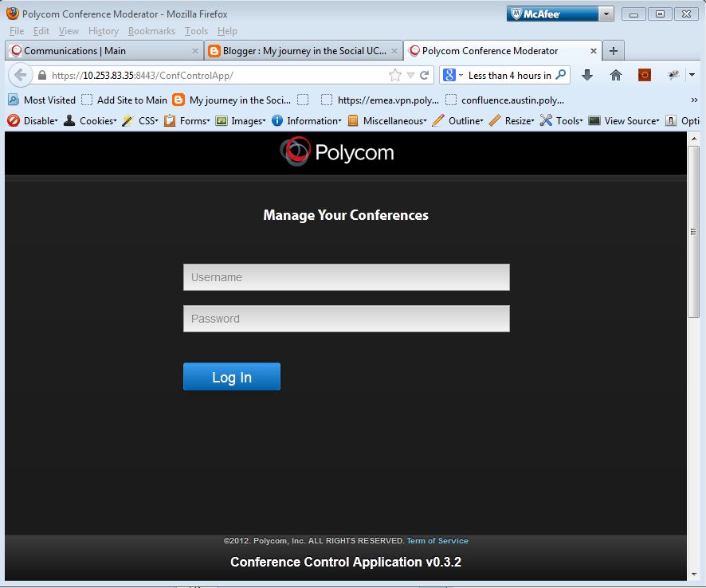706x588 pixels.
Task: Click the Information tool icon
Action: click(277, 120)
